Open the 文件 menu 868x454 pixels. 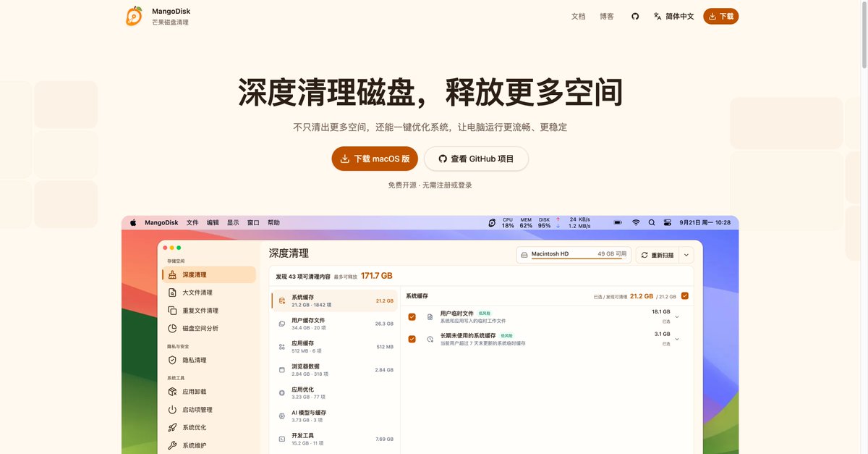192,223
